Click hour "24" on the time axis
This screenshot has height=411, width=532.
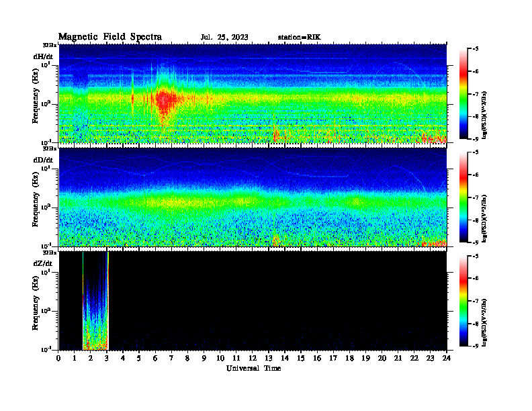tap(447, 358)
